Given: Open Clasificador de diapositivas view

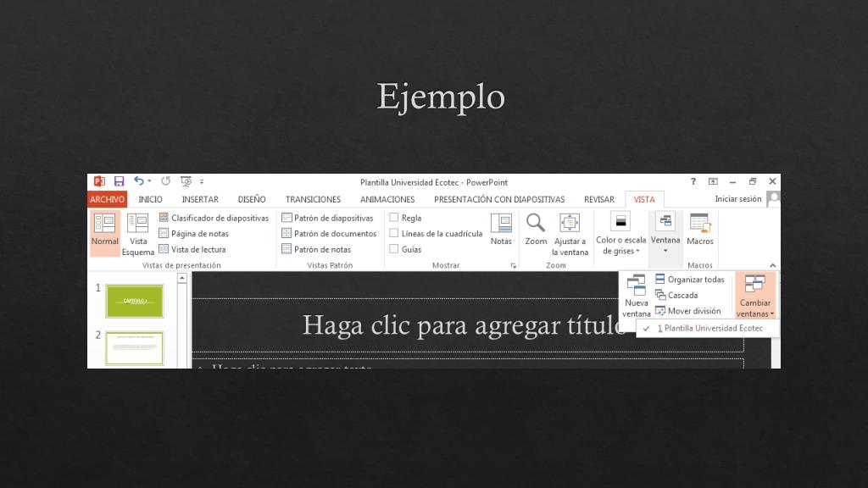Looking at the screenshot, I should pos(214,218).
